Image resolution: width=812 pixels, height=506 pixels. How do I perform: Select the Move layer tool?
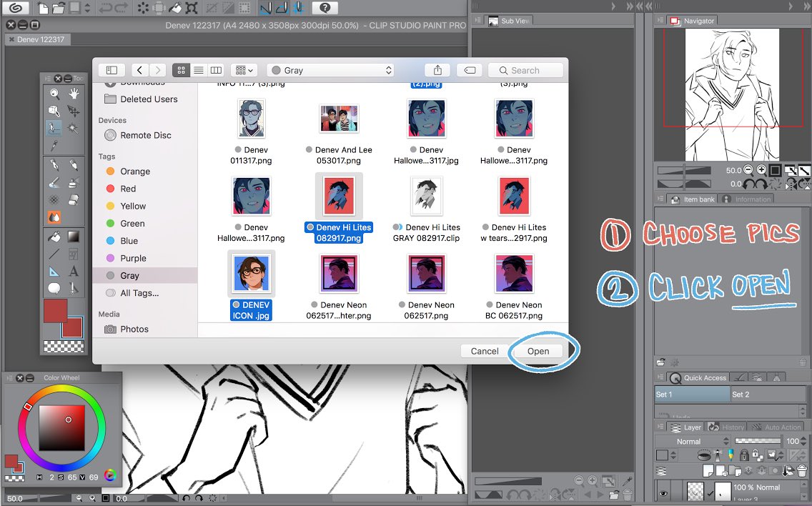click(74, 111)
